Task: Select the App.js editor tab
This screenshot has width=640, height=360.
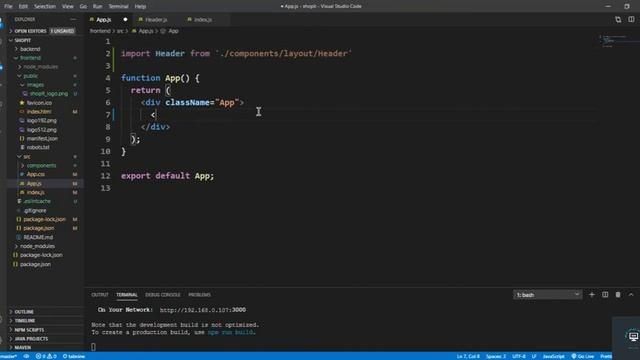Action: point(104,20)
